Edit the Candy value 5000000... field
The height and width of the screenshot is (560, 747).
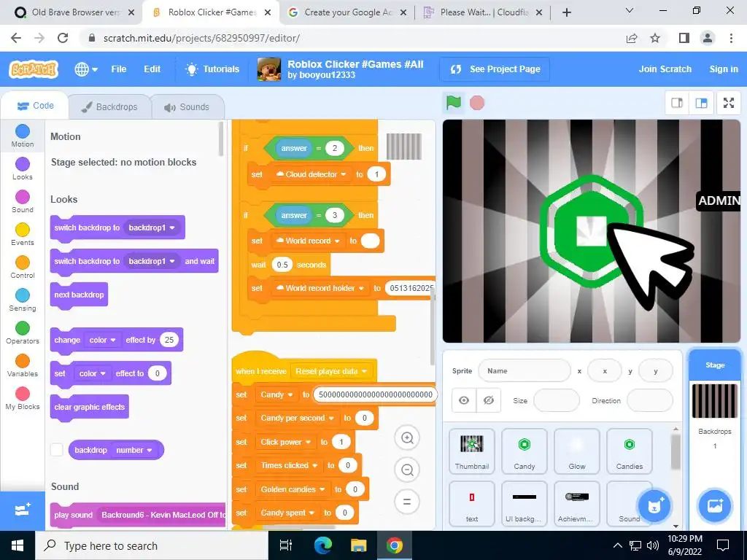[x=375, y=394]
